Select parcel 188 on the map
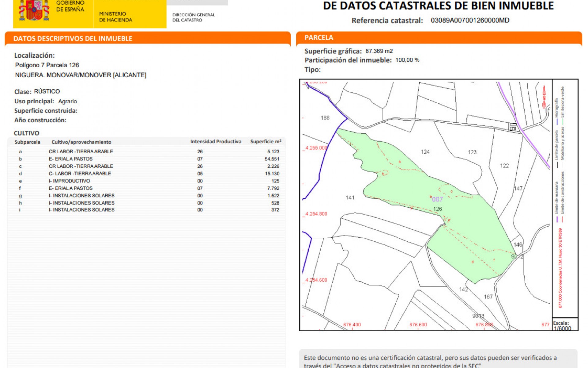The height and width of the screenshot is (368, 588). point(326,118)
